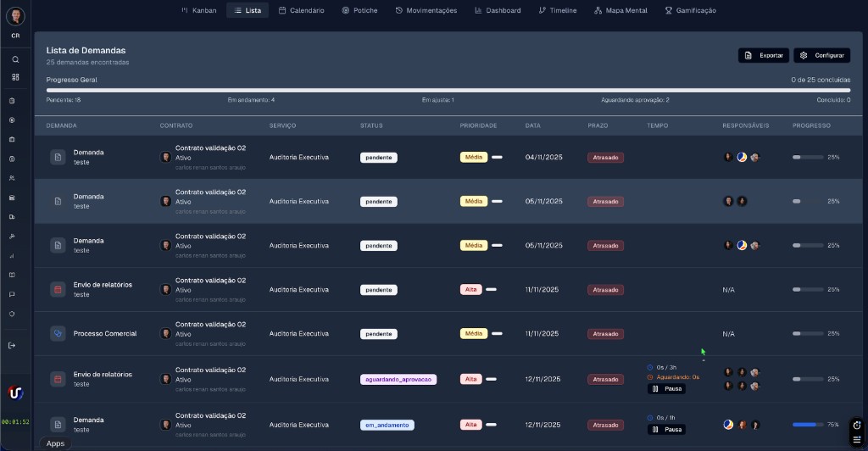Open the bar chart icon in sidebar
The image size is (868, 451).
pos(12,256)
